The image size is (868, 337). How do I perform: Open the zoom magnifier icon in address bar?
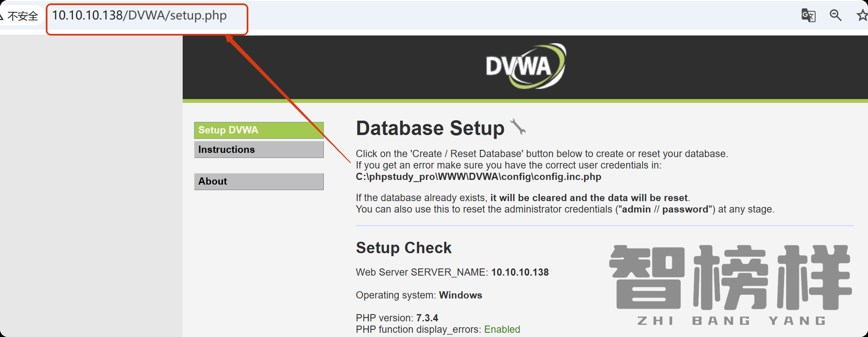click(x=835, y=16)
